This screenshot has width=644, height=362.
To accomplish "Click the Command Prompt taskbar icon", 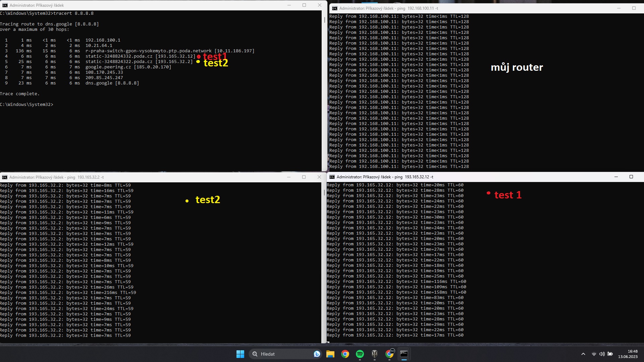I will click(x=404, y=354).
